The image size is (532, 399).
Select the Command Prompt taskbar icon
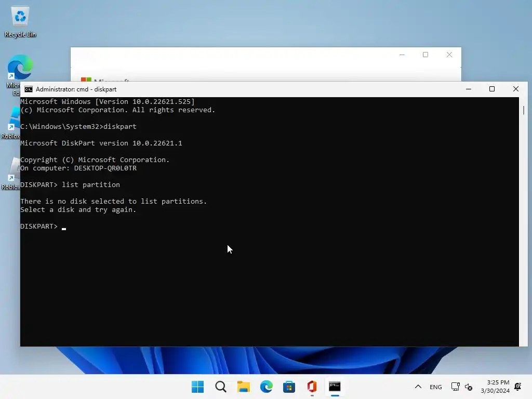(x=335, y=387)
